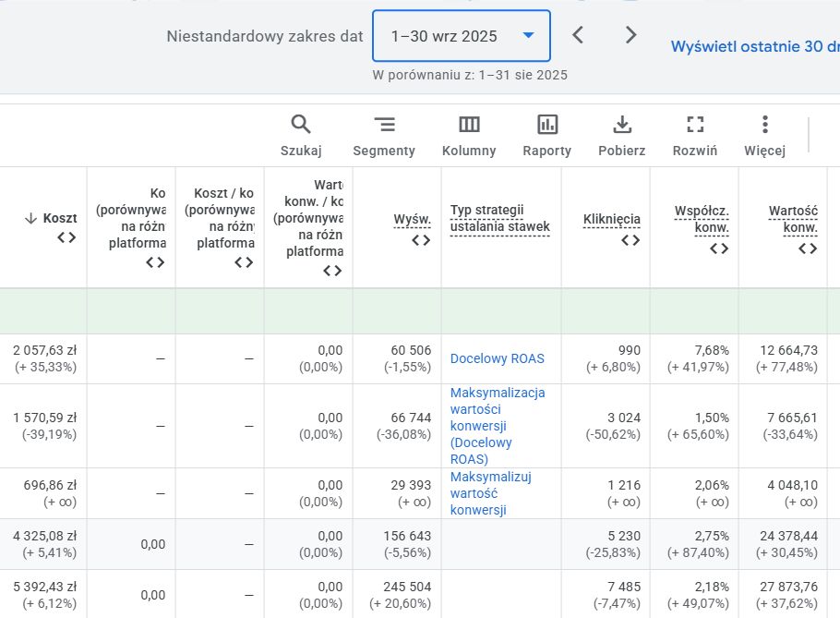Click conversion value 27 873,76

coord(788,587)
